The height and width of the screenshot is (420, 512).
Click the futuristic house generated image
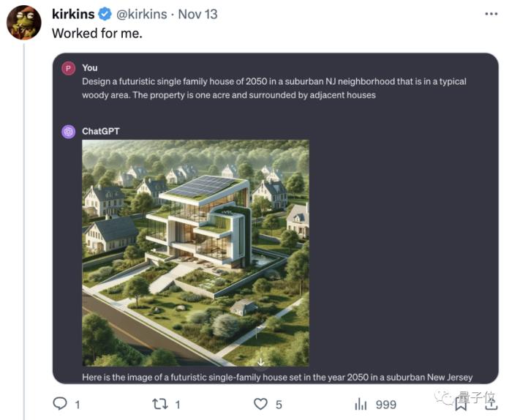(x=195, y=253)
